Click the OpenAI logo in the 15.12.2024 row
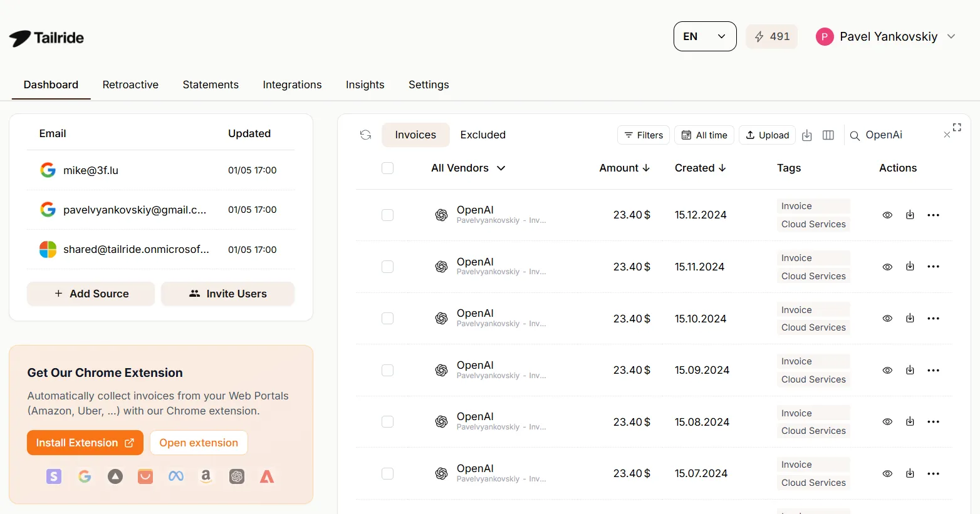Image resolution: width=980 pixels, height=514 pixels. click(442, 215)
